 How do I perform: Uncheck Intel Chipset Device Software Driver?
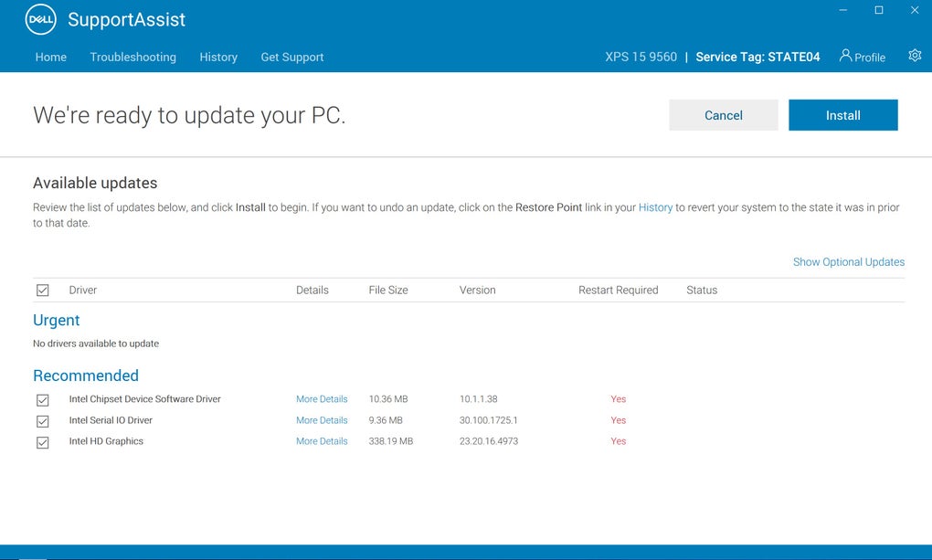click(x=43, y=400)
